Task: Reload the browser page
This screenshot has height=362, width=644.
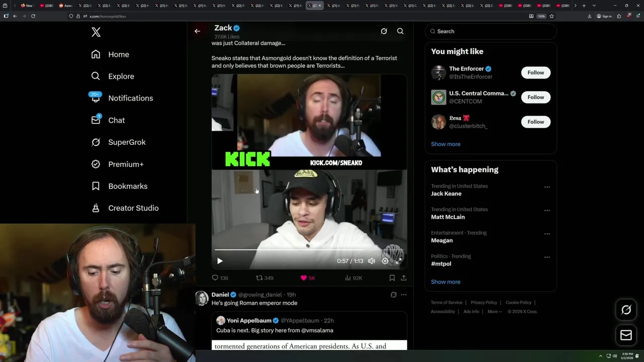Action: 33,16
